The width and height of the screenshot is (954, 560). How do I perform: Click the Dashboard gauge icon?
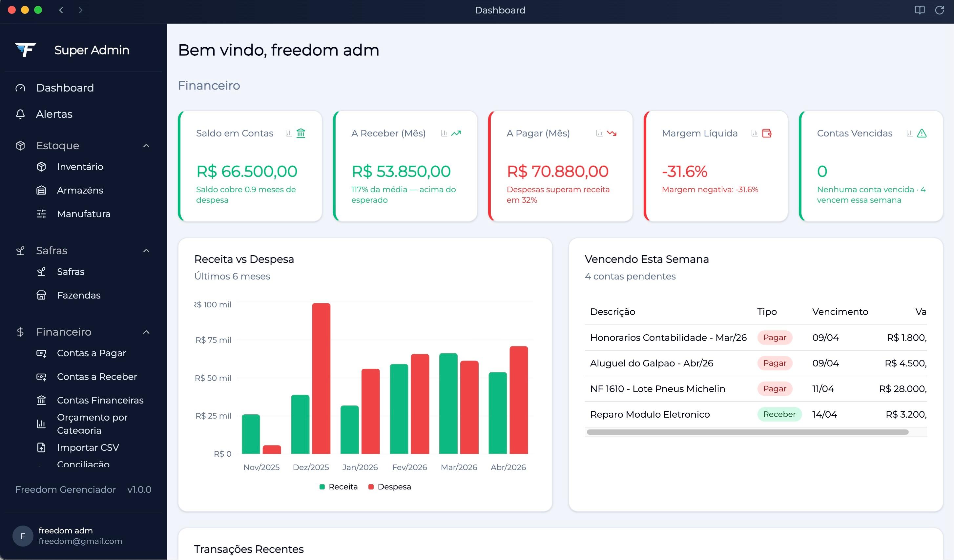coord(20,88)
